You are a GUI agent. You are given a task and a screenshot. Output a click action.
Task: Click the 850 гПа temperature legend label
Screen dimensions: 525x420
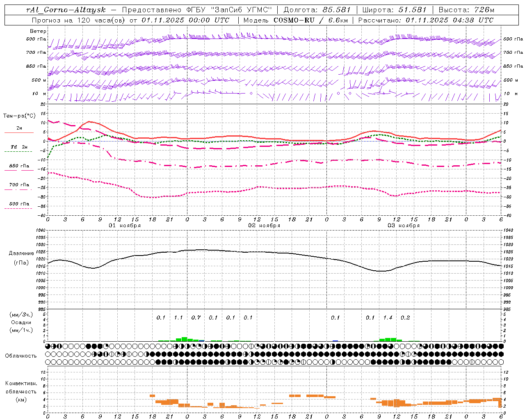click(19, 166)
